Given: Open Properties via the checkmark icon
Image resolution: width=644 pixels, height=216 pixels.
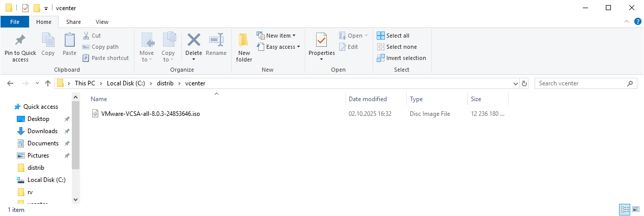Looking at the screenshot, I should (321, 40).
